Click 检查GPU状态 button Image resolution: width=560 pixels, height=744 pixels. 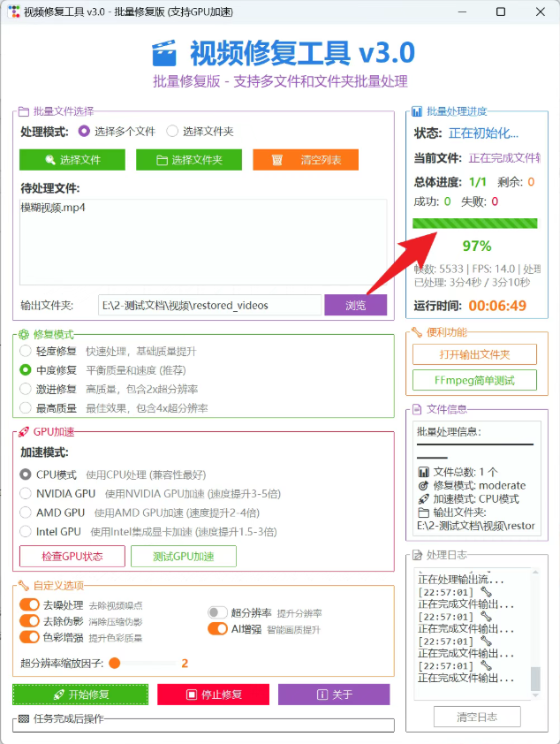pos(72,556)
